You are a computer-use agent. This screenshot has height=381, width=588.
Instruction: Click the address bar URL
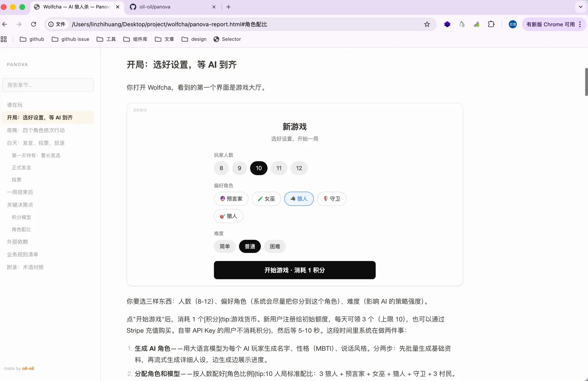click(x=169, y=24)
